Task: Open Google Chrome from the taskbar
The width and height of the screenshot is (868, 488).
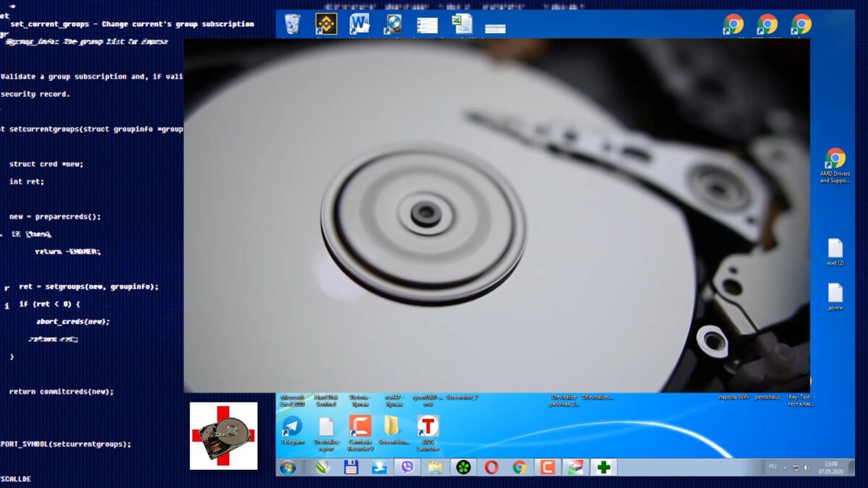Action: coord(519,467)
